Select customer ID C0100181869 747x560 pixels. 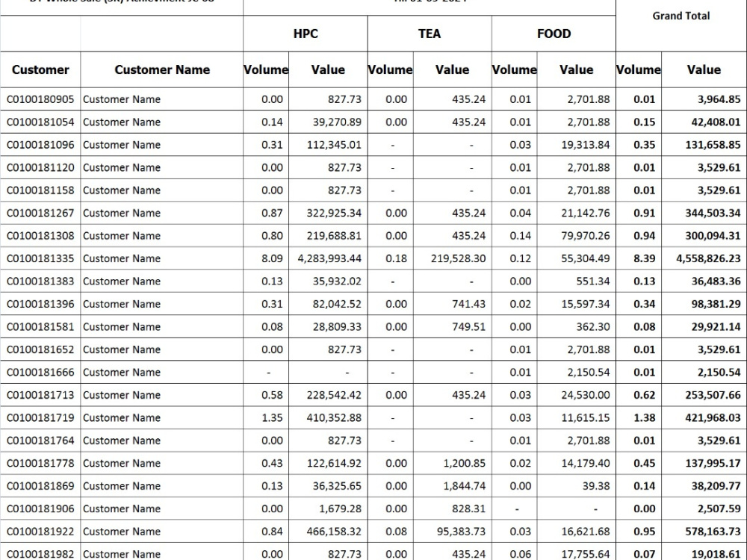40,486
